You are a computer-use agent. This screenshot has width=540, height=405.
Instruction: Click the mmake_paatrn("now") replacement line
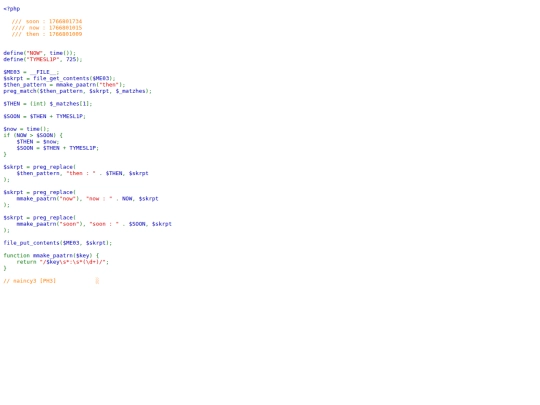pos(87,199)
